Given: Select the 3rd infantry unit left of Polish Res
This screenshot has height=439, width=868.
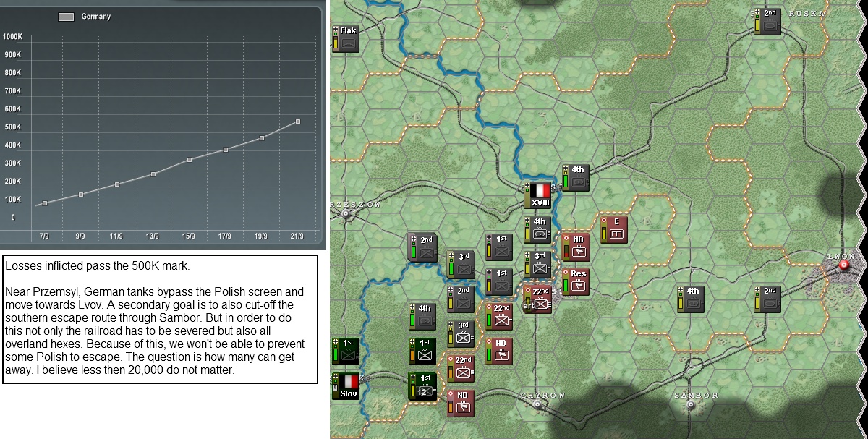Looking at the screenshot, I should pos(537,264).
